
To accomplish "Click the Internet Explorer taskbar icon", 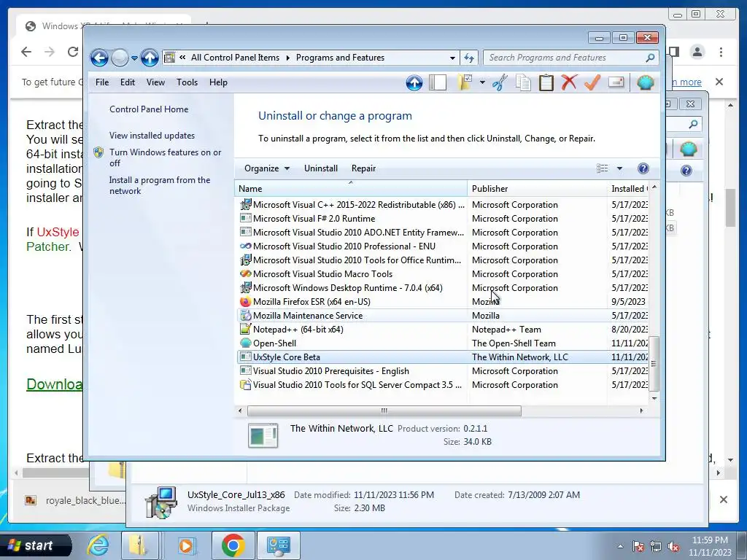I will 98,545.
